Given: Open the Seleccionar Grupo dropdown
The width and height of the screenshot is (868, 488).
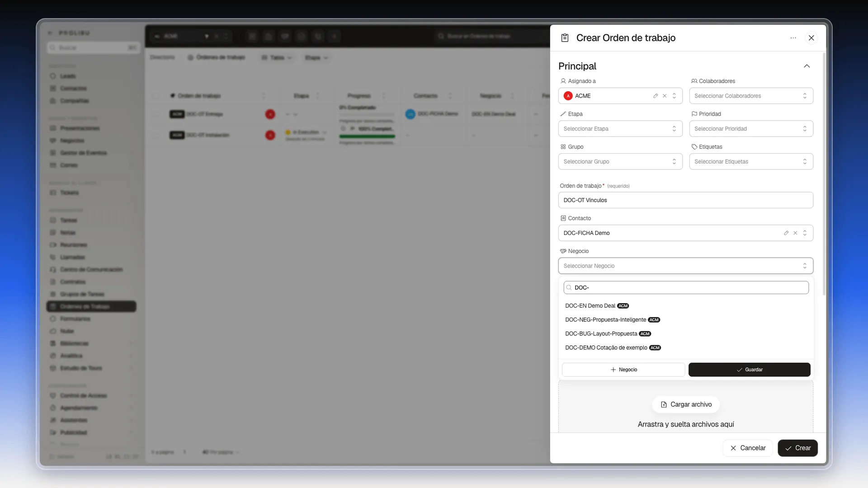Looking at the screenshot, I should [620, 161].
